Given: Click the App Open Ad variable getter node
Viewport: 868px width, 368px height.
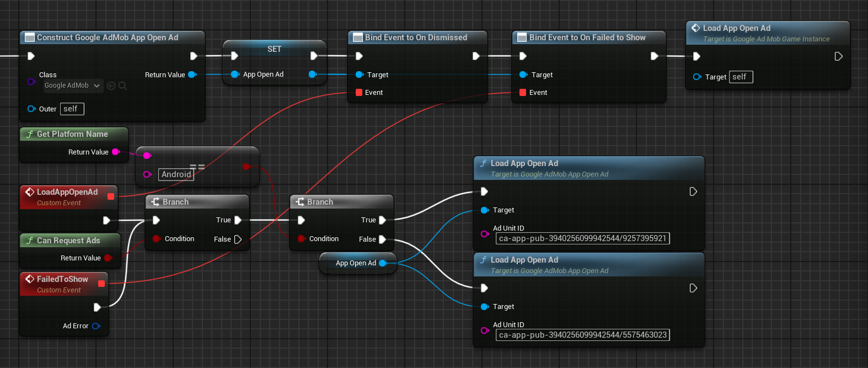Looking at the screenshot, I should click(356, 263).
